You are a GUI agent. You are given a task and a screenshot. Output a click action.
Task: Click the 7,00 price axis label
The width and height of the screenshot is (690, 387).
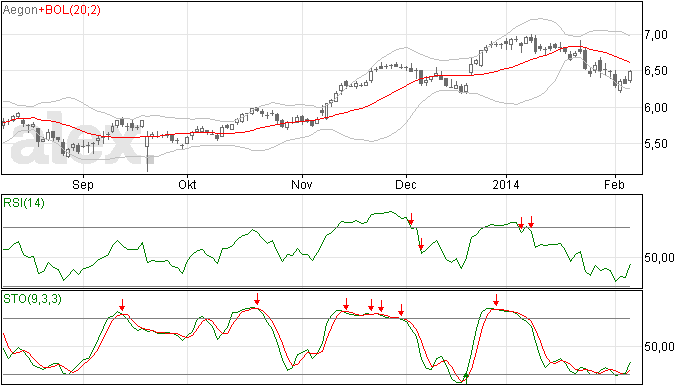click(x=656, y=35)
